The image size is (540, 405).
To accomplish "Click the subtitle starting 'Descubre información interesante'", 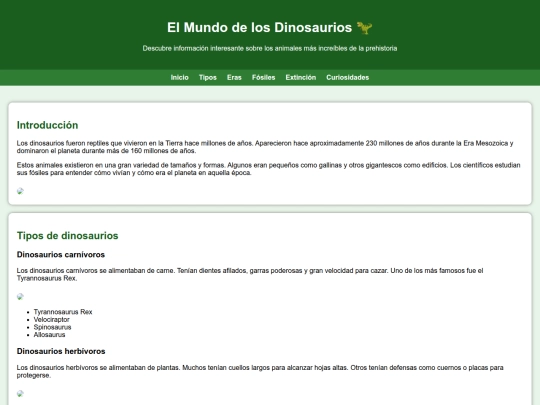I will 270,49.
